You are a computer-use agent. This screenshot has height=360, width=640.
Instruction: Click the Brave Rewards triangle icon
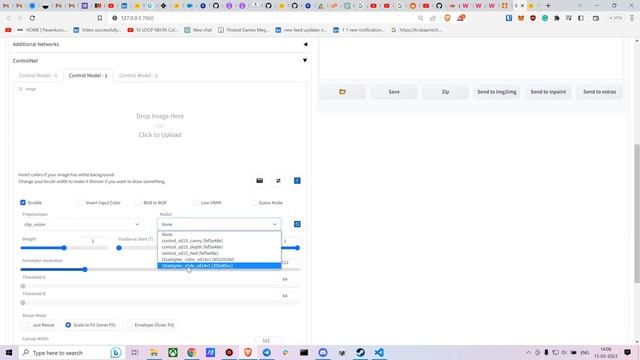(461, 18)
